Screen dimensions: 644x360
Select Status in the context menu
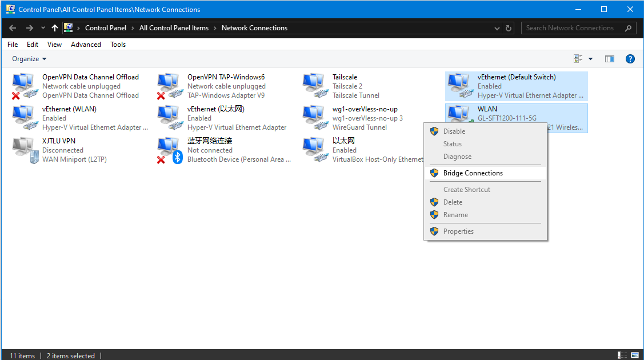coord(486,144)
